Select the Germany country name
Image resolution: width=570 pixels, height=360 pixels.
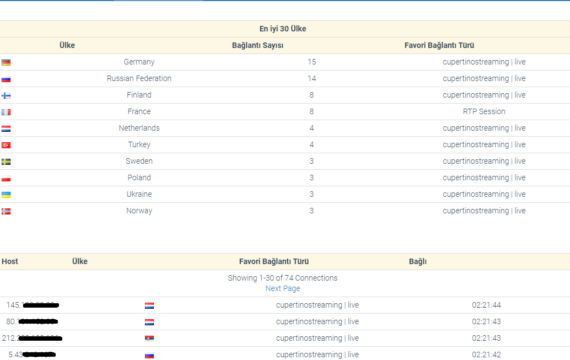point(139,62)
